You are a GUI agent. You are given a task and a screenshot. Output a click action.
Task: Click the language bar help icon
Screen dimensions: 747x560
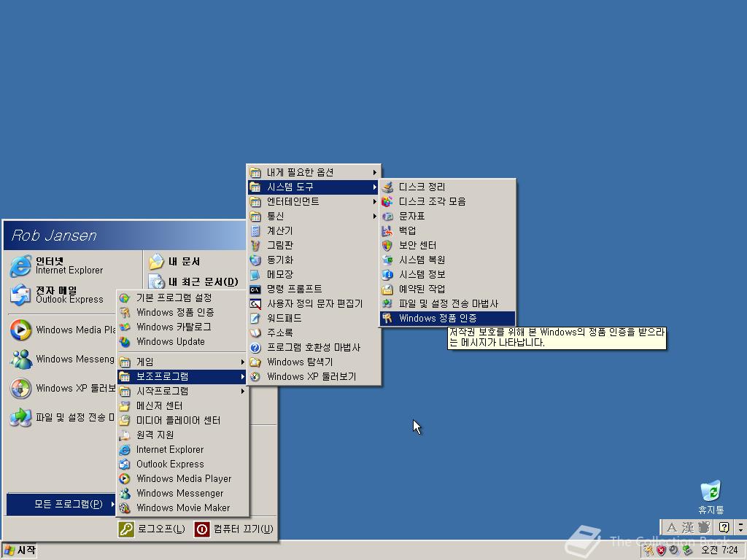click(724, 527)
